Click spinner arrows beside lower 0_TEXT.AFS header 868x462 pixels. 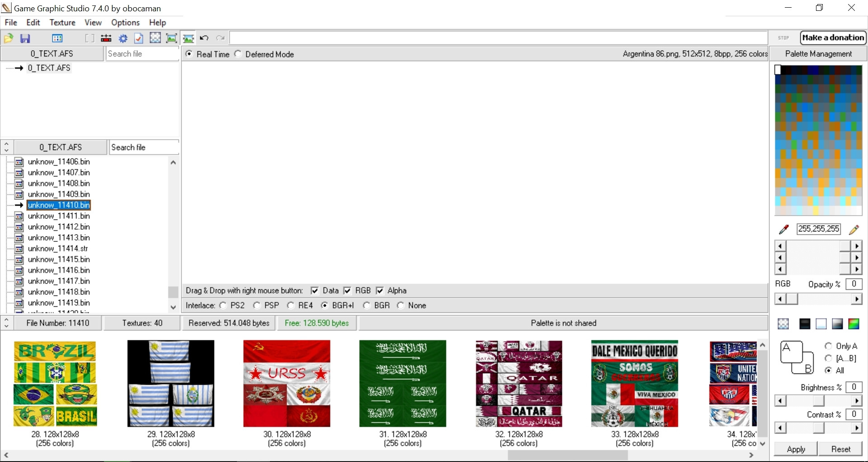(6, 147)
